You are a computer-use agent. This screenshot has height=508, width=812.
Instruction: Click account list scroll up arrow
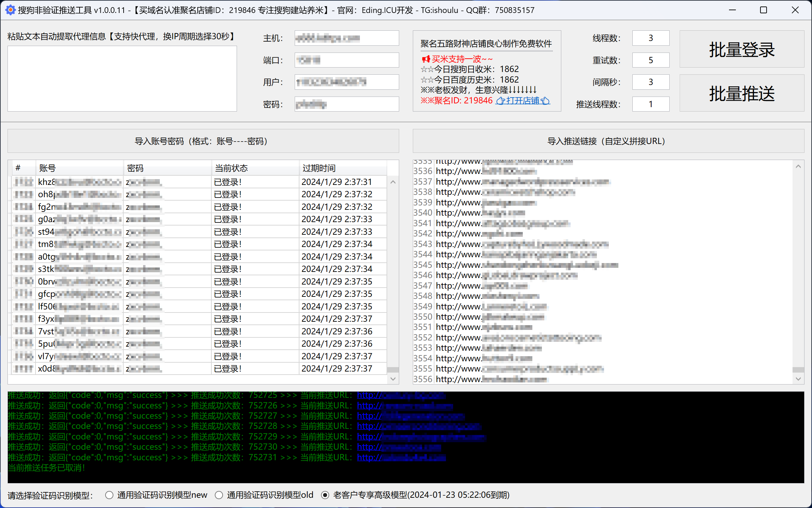point(393,182)
